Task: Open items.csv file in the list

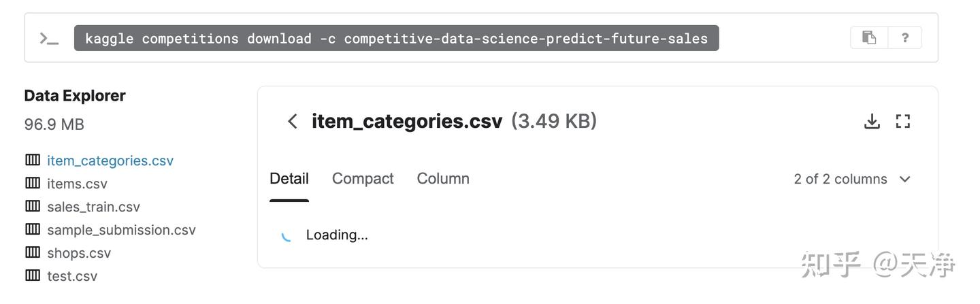Action: 77,184
